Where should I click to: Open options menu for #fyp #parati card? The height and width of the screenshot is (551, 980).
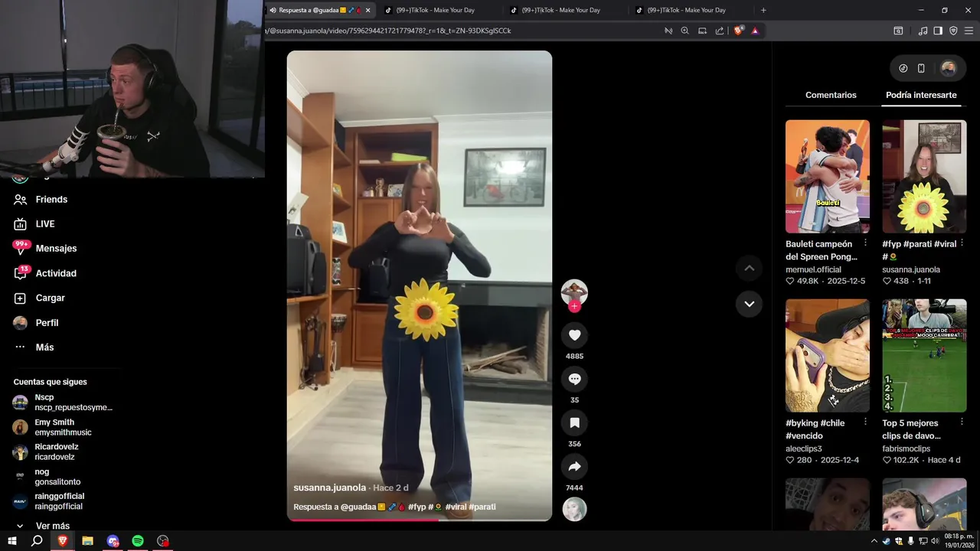coord(962,243)
